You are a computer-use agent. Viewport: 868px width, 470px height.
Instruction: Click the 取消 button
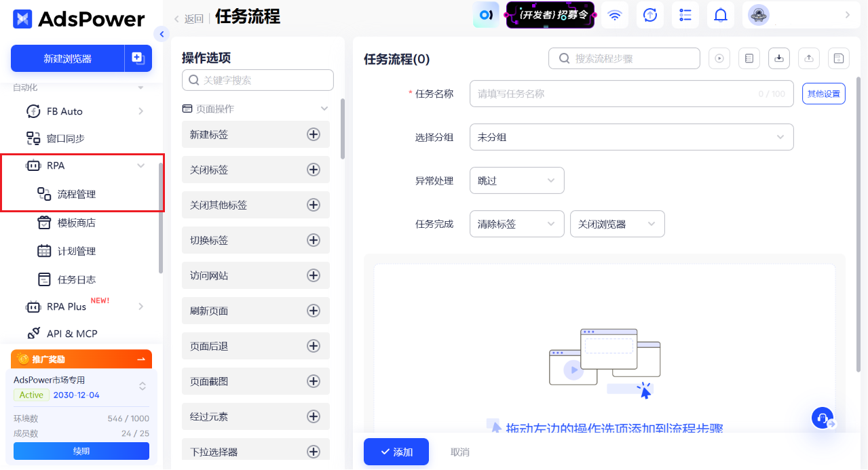pos(460,452)
